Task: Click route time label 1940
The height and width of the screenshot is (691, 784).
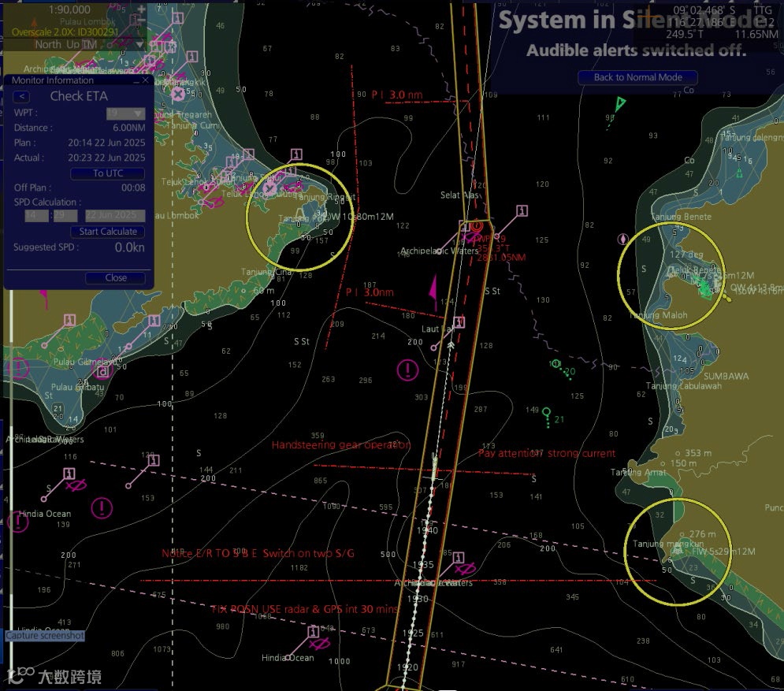Action: point(427,530)
